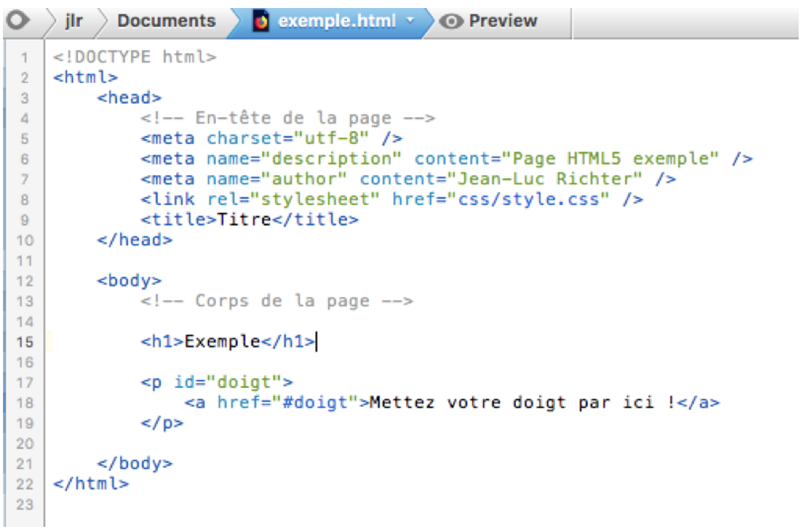Open the Documents breadcrumb
Image resolution: width=803 pixels, height=532 pixels.
tap(167, 21)
